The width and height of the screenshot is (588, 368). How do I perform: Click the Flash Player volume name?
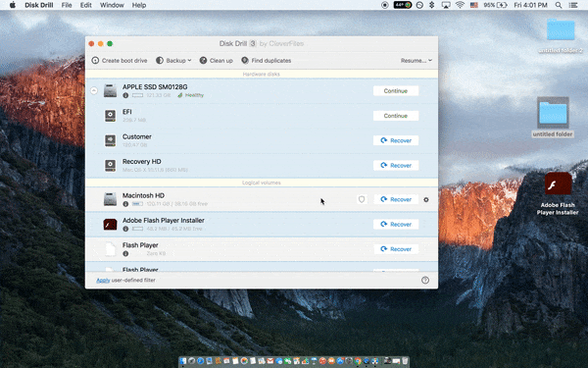tap(140, 244)
